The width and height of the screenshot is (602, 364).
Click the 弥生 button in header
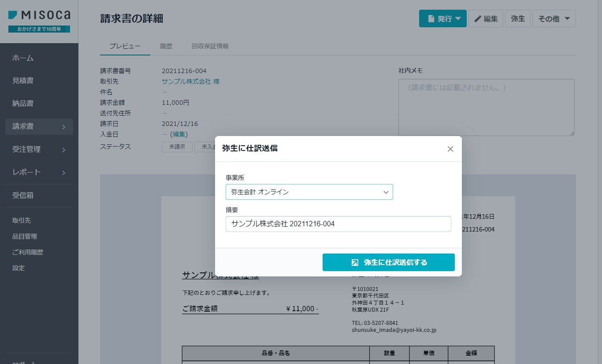tap(517, 18)
